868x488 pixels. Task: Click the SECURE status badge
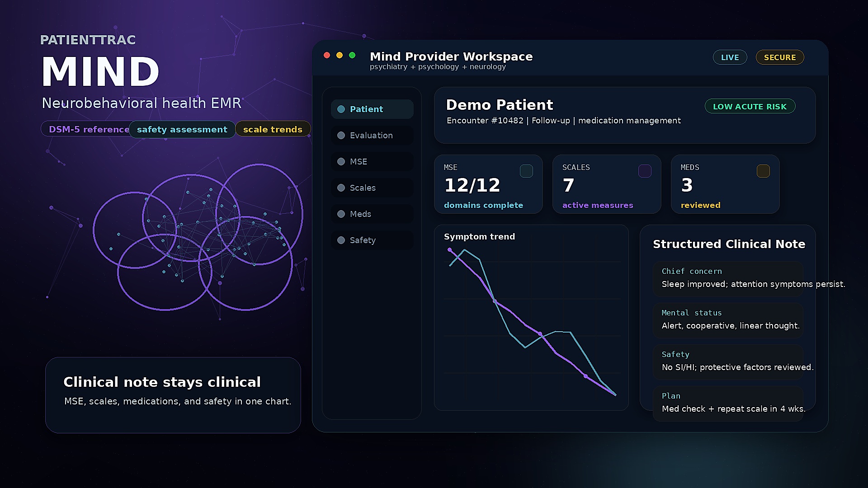[x=780, y=57]
